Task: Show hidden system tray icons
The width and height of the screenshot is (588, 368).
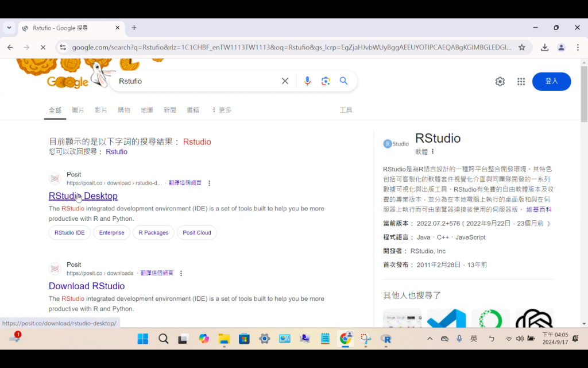Action: (x=430, y=339)
